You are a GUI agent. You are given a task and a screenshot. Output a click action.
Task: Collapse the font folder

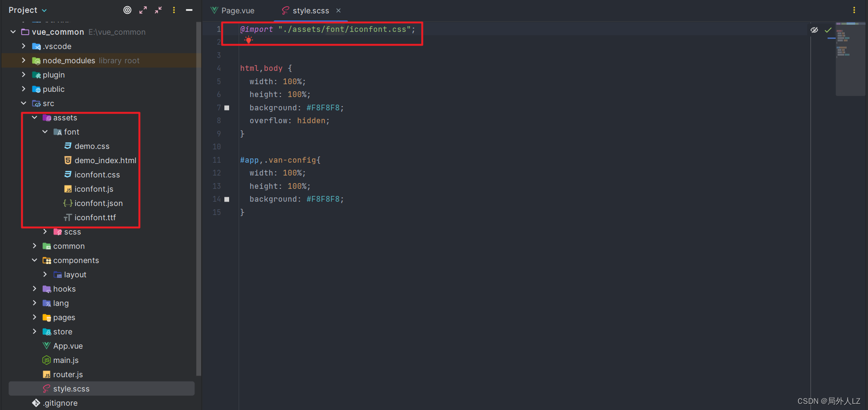(45, 132)
